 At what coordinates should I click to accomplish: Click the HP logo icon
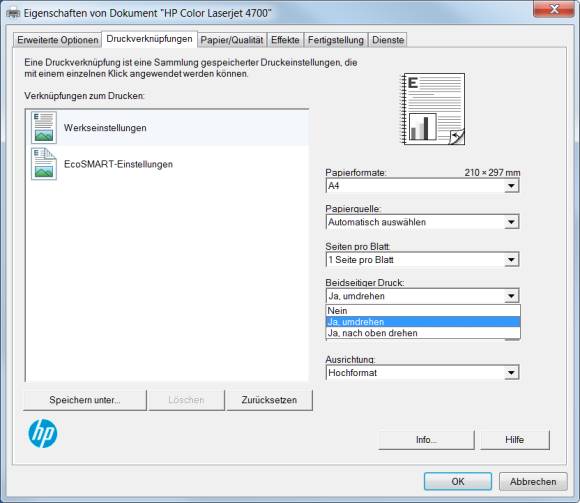43,433
